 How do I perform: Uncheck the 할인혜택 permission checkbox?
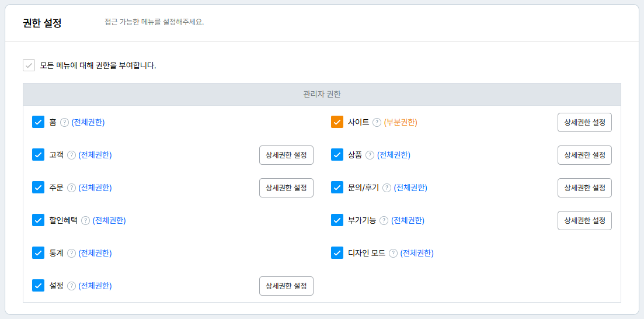click(39, 220)
